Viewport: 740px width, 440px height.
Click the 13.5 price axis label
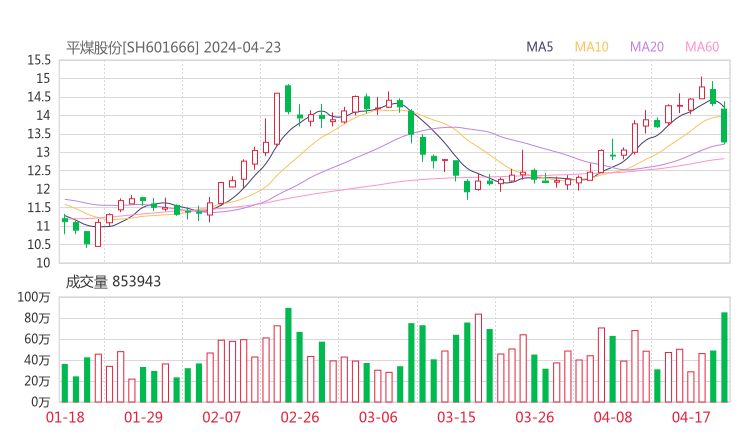(x=39, y=134)
